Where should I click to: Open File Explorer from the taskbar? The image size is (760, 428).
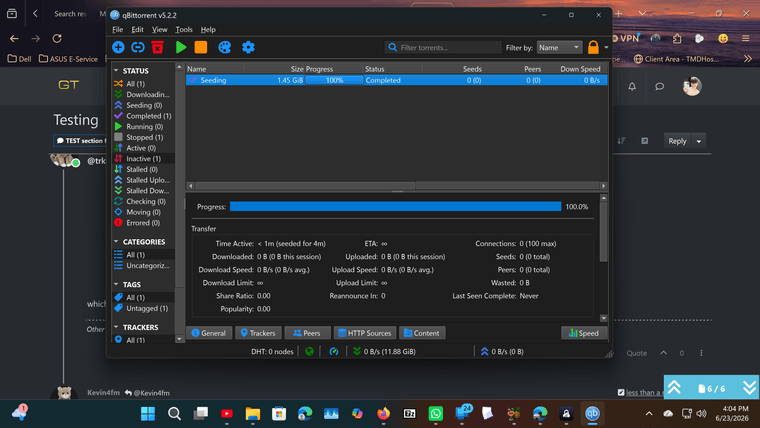pos(253,413)
